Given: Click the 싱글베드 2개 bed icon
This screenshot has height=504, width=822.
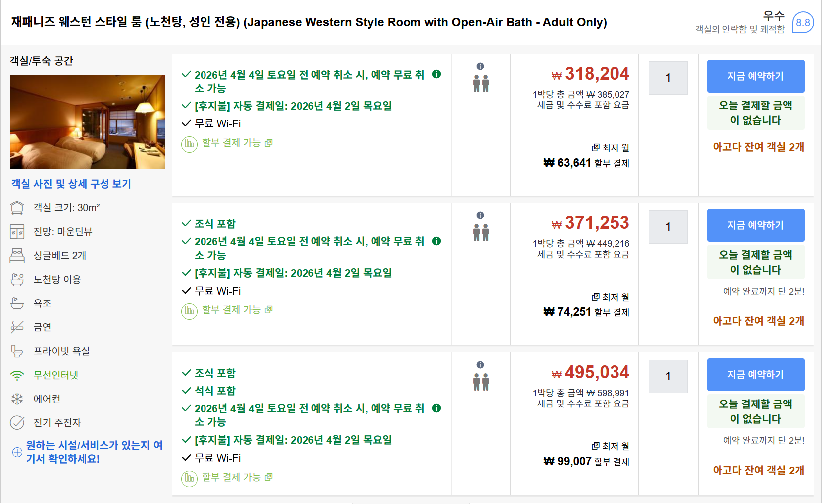Looking at the screenshot, I should (18, 255).
